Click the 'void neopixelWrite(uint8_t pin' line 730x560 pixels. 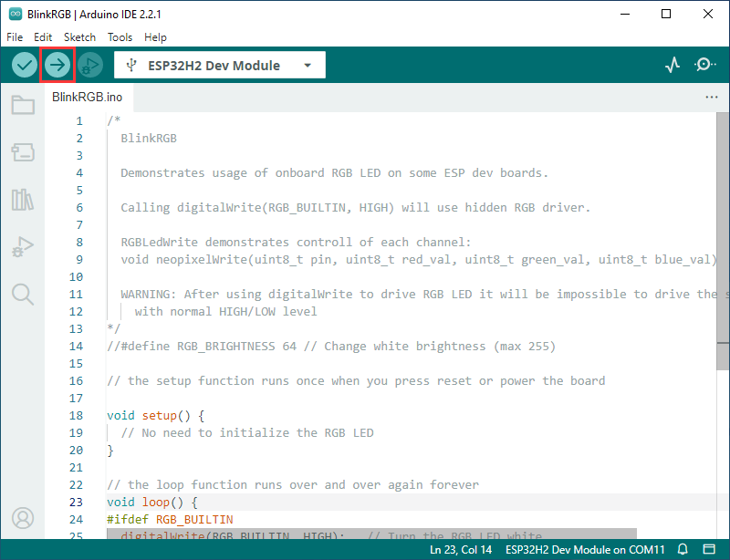pyautogui.click(x=419, y=260)
